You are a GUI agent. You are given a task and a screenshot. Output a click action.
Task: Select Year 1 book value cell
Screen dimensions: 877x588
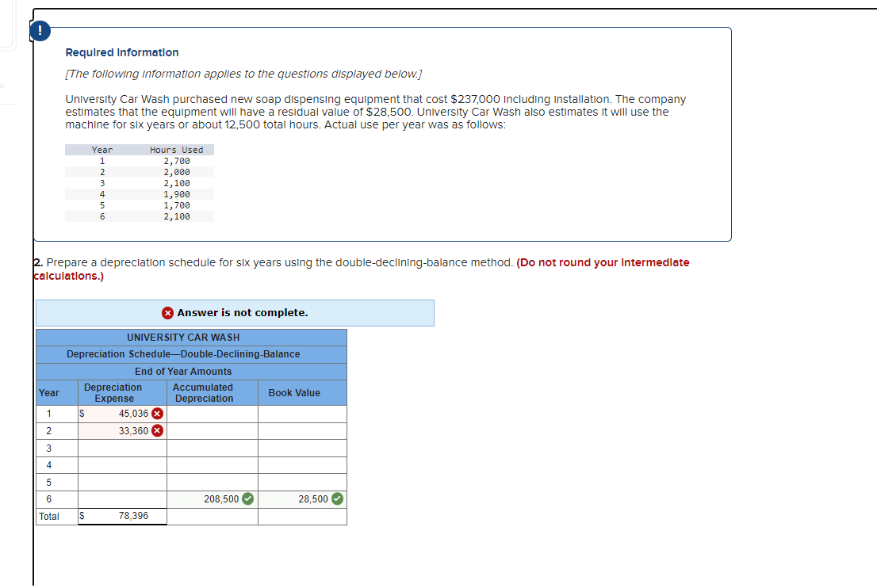coord(303,414)
